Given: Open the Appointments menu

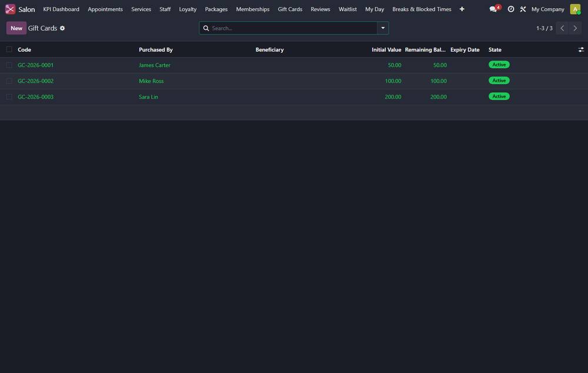Looking at the screenshot, I should tap(105, 9).
